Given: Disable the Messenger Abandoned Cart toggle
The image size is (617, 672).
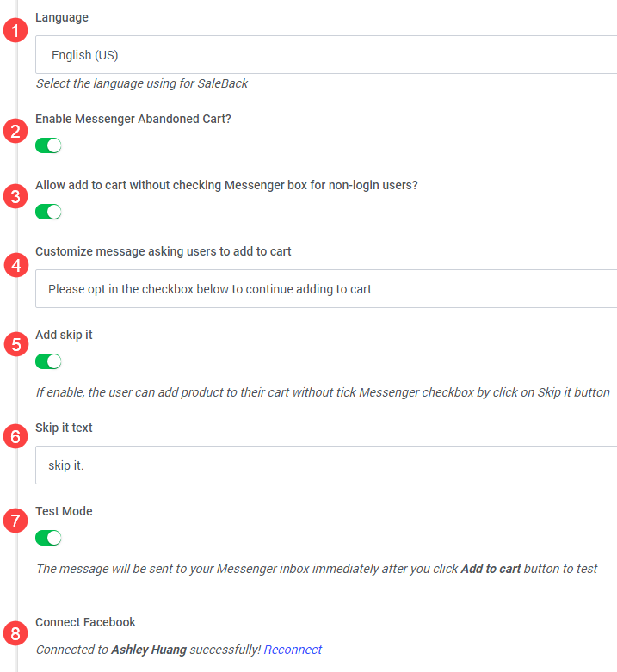Looking at the screenshot, I should click(48, 145).
